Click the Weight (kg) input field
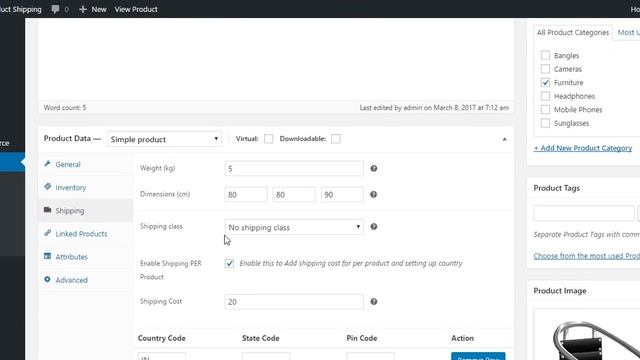640x360 pixels. tap(294, 169)
